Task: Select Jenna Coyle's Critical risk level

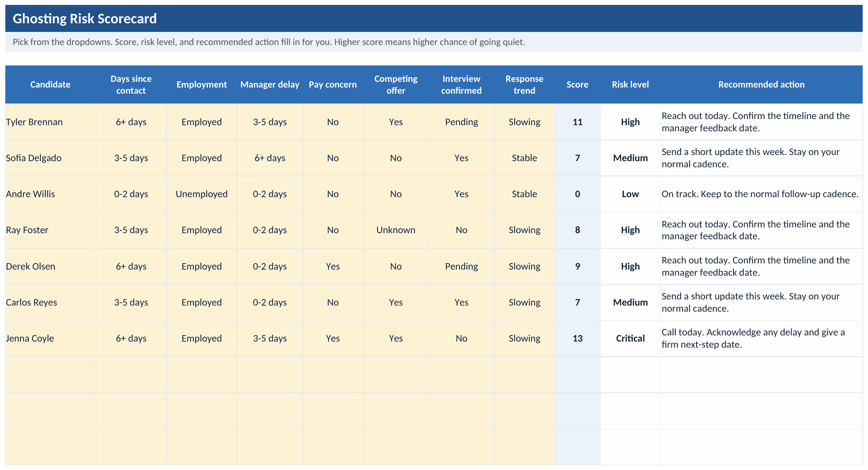Action: coord(630,338)
